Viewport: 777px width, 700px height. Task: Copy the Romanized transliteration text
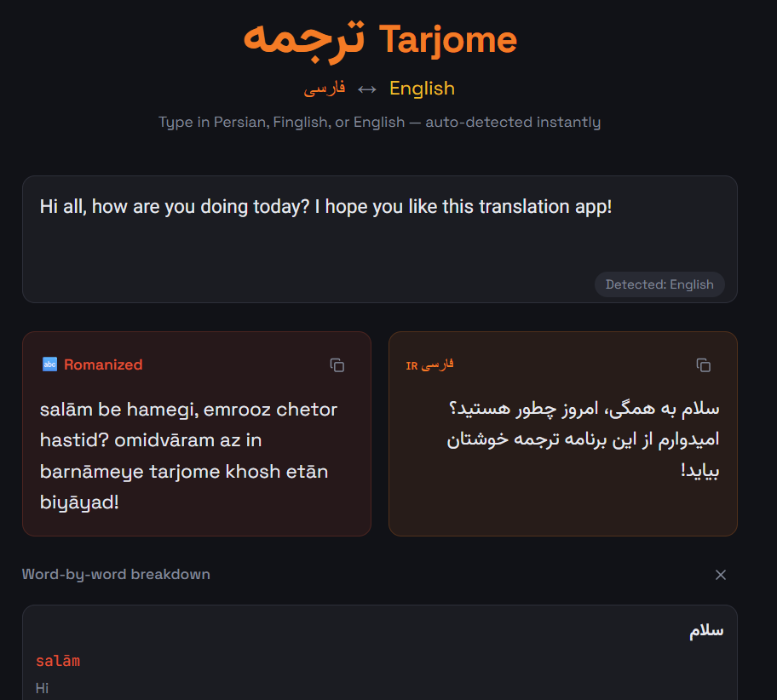[x=337, y=364]
